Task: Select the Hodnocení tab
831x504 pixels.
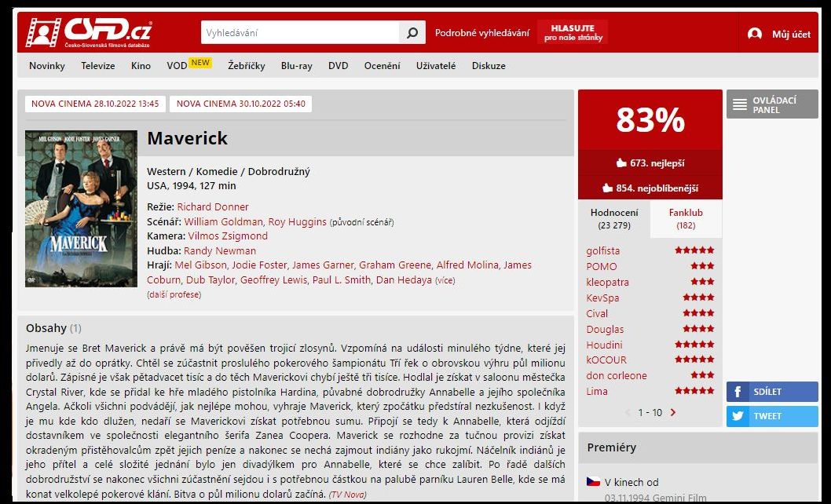Action: (614, 218)
